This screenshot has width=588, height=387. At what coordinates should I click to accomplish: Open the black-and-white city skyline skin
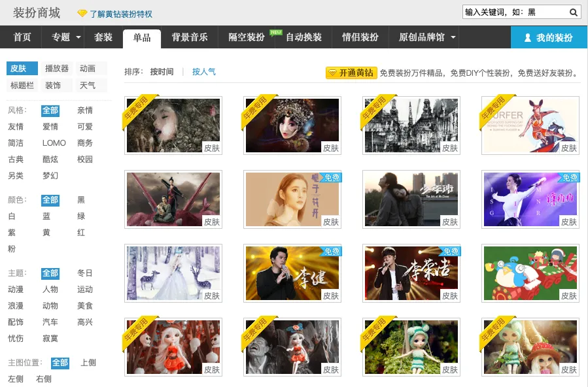(x=411, y=126)
